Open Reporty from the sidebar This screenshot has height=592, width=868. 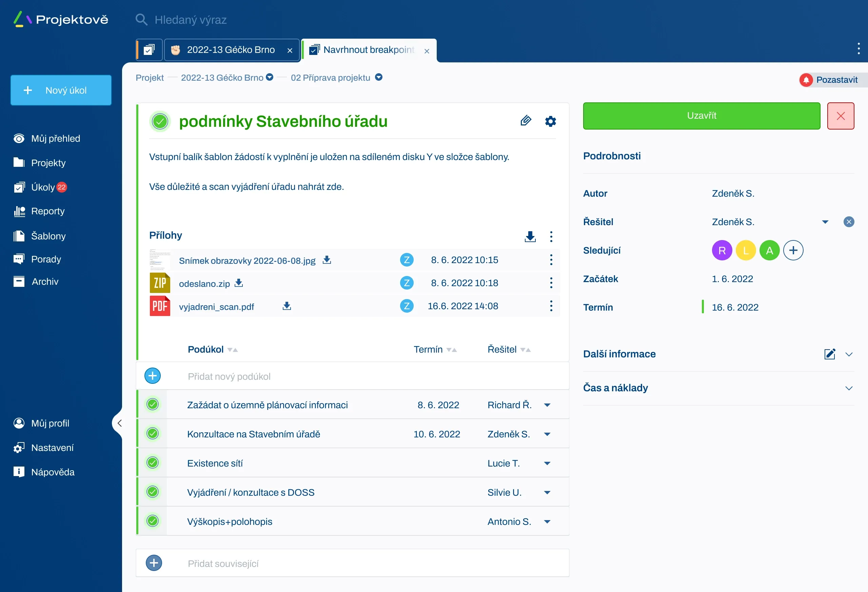click(x=47, y=211)
